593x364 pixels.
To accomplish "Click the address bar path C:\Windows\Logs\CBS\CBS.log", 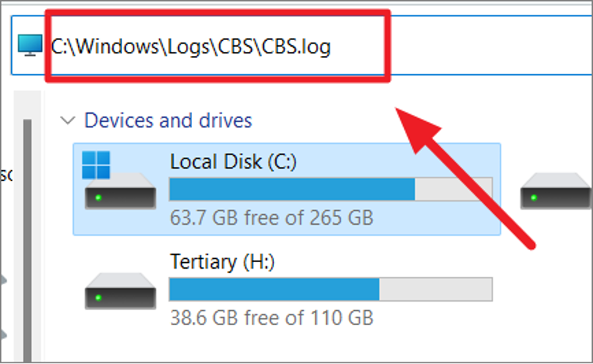I will (x=191, y=47).
